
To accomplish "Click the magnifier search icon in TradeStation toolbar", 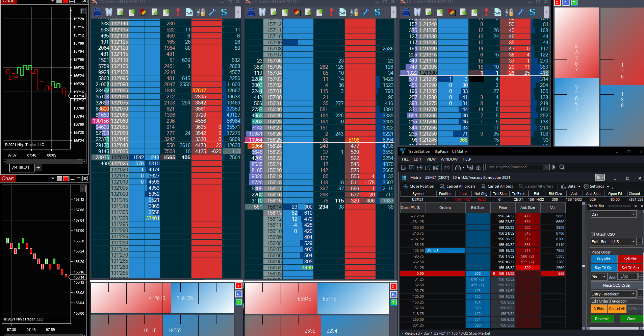I will [562, 167].
